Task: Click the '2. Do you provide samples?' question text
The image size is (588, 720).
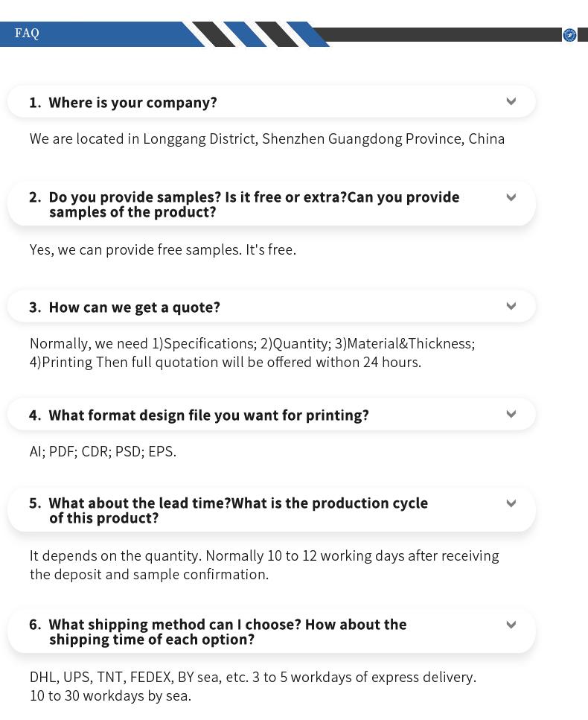Action: pyautogui.click(x=244, y=204)
